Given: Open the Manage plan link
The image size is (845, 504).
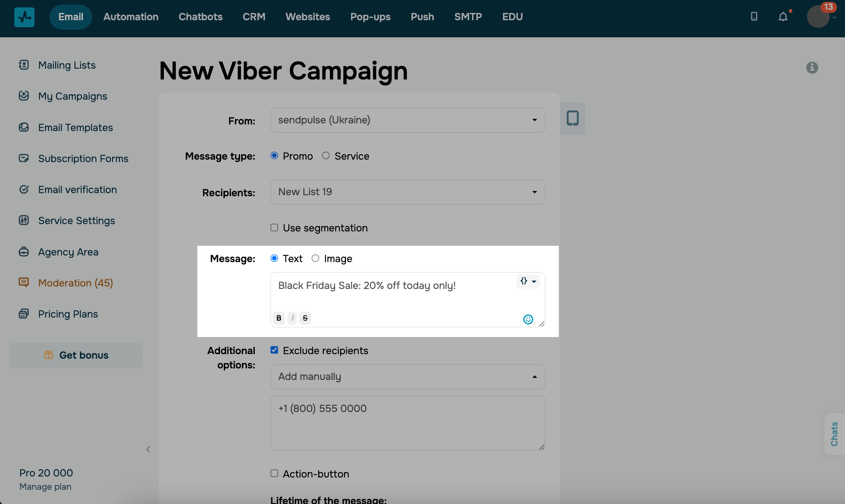Looking at the screenshot, I should (45, 487).
